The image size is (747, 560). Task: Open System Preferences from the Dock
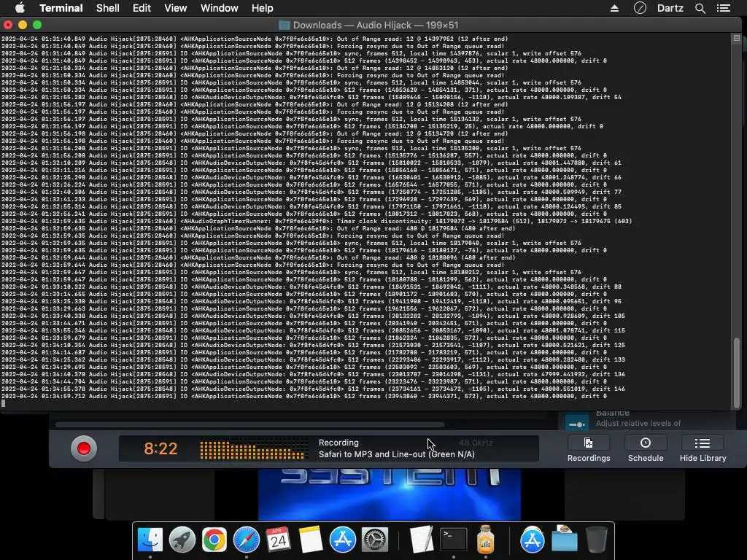point(375,540)
